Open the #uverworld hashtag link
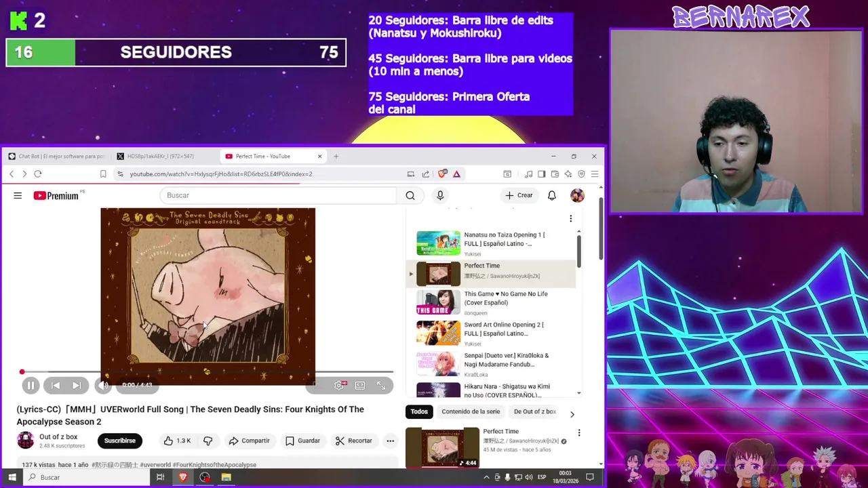 pos(155,465)
